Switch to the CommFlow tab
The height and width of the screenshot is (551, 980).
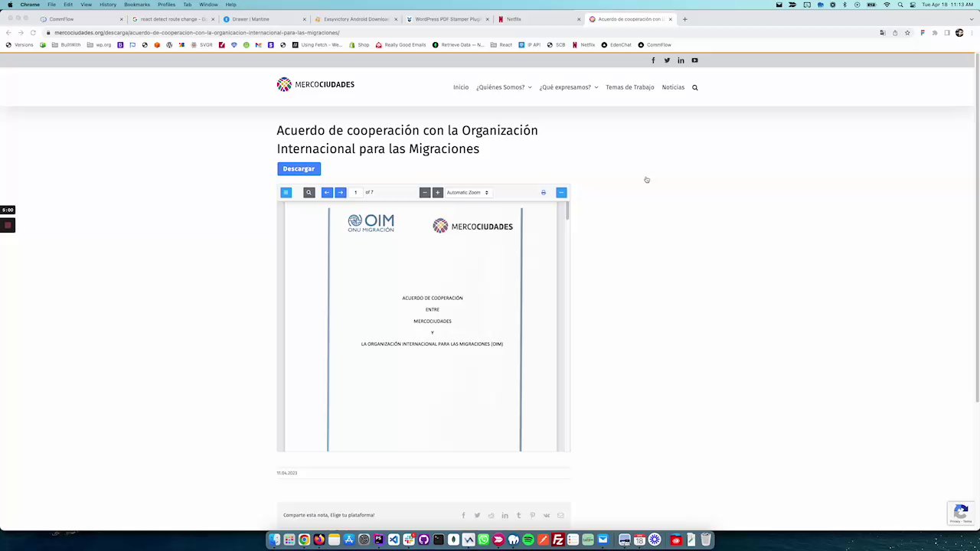click(80, 19)
